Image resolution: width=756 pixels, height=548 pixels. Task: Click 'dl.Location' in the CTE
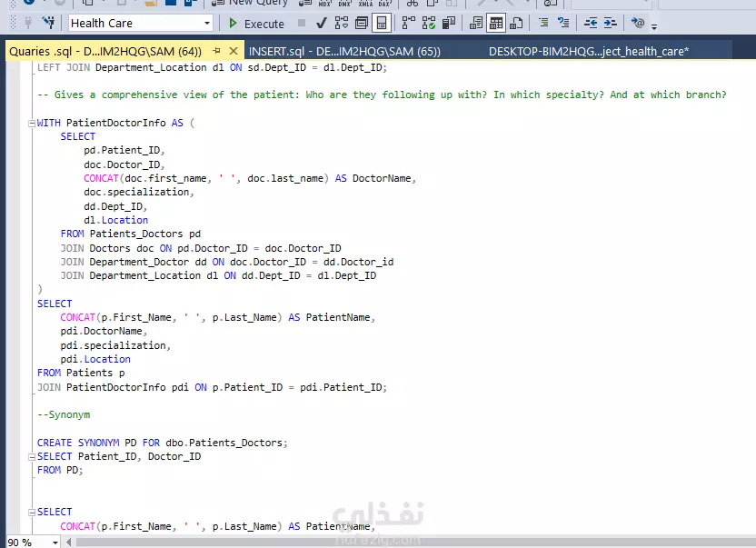click(115, 221)
